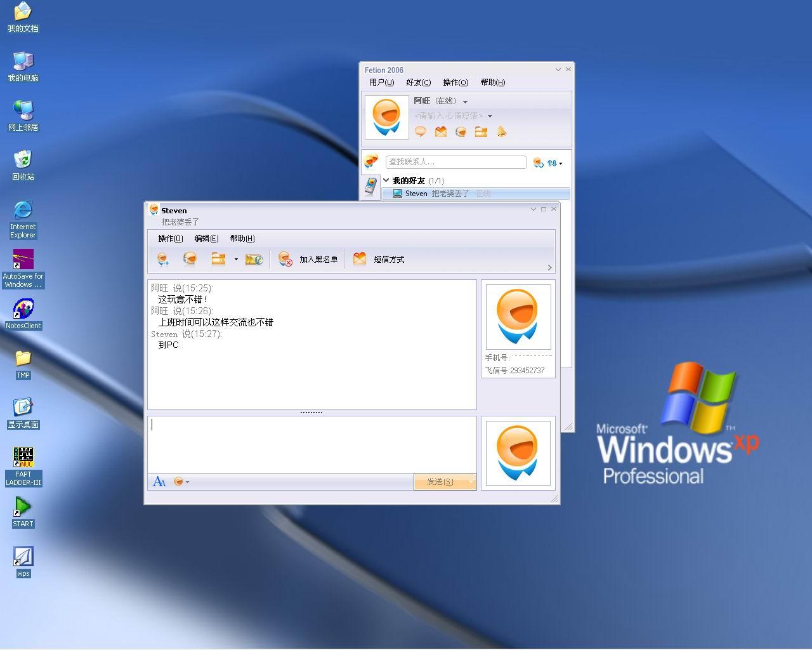Click the folder file icon in chat toolbar
This screenshot has width=812, height=650.
(x=218, y=259)
